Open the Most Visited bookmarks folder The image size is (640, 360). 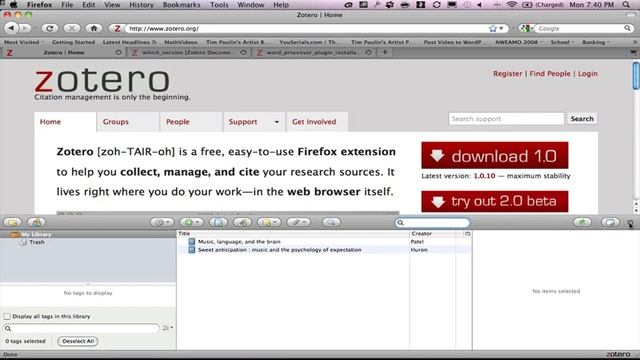(24, 42)
